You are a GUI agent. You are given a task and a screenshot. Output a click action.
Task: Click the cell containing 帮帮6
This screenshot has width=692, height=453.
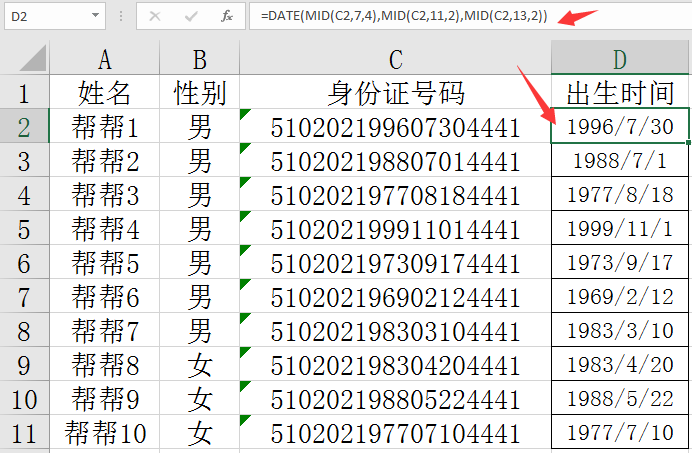(105, 296)
